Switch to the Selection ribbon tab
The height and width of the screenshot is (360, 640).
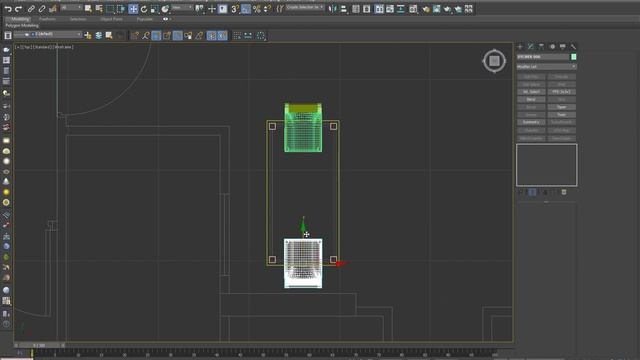78,19
